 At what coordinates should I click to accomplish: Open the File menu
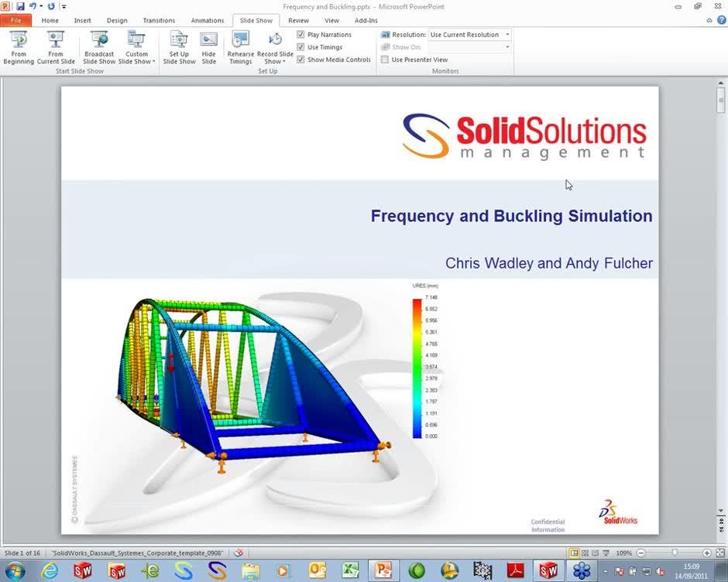(x=15, y=20)
